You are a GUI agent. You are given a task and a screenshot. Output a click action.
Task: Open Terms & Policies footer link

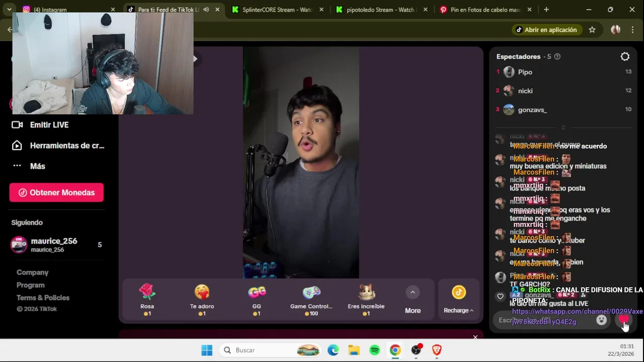click(43, 298)
